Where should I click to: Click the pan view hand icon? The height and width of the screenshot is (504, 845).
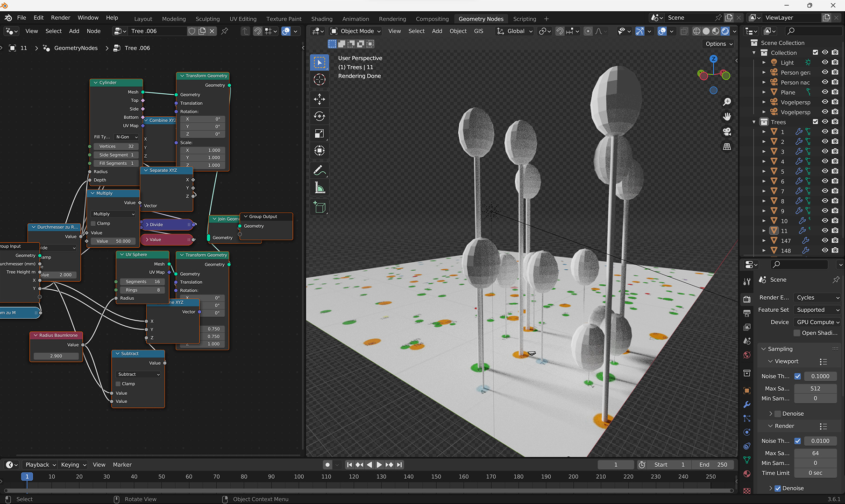[727, 117]
